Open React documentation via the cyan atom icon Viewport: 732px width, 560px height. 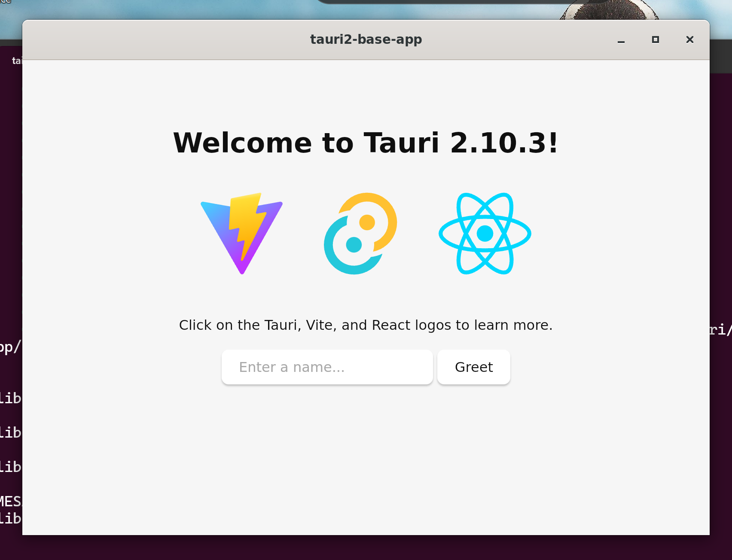point(484,234)
